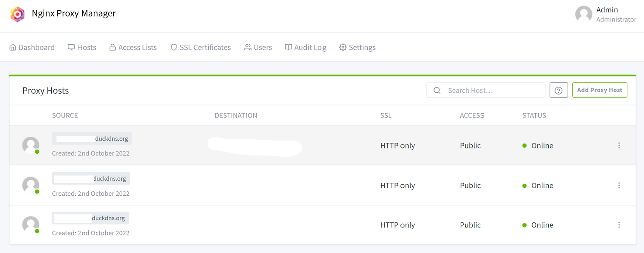Click owner avatar of third proxy host row

(x=31, y=225)
